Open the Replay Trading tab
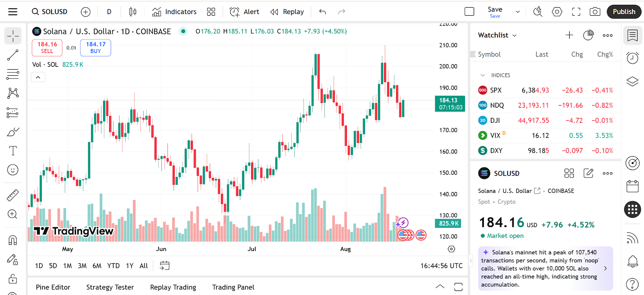The height and width of the screenshot is (295, 644). [x=173, y=287]
